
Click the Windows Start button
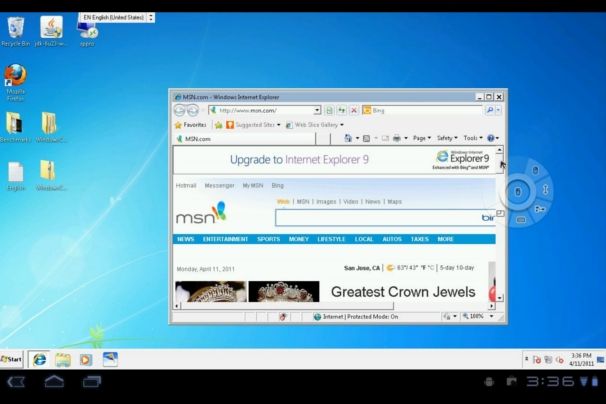12,360
